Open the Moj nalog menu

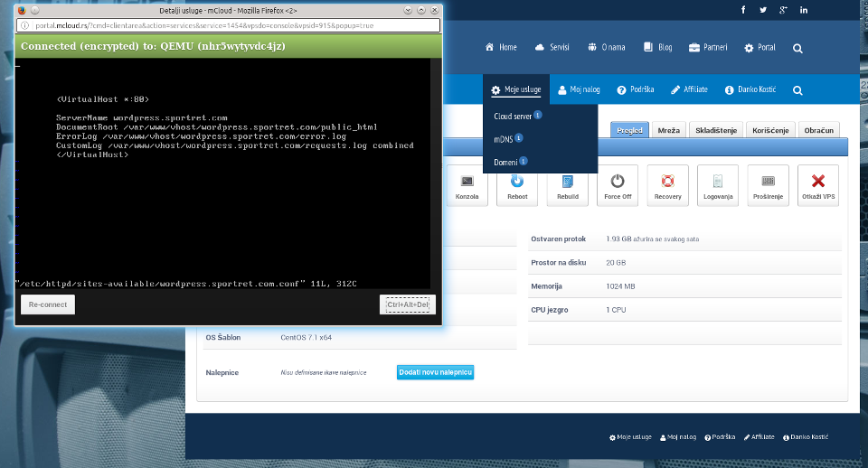click(x=580, y=90)
